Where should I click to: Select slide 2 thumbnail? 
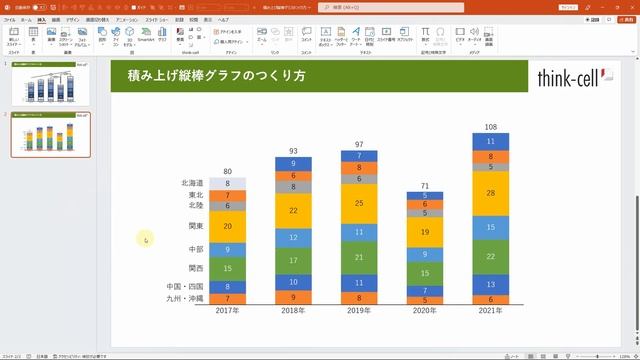(x=51, y=135)
